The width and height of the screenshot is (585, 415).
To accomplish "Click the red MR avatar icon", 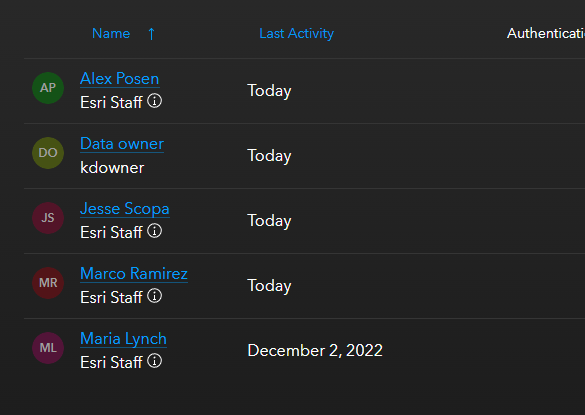I will (x=48, y=283).
